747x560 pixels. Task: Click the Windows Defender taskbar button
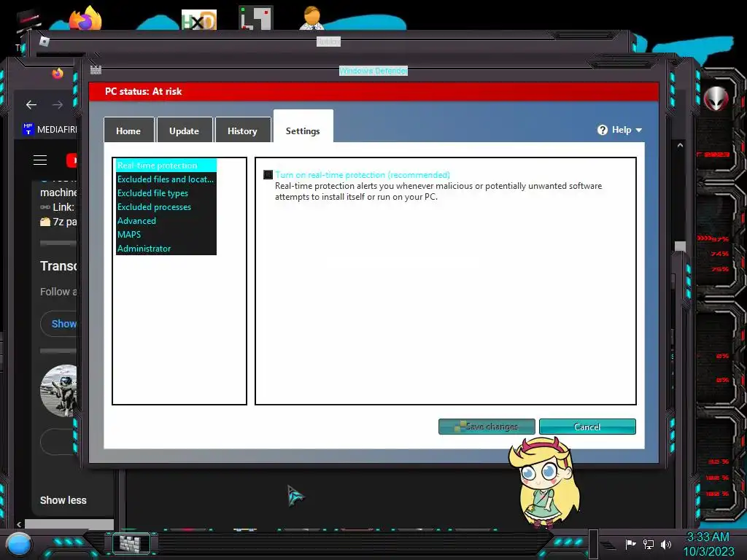(x=131, y=543)
